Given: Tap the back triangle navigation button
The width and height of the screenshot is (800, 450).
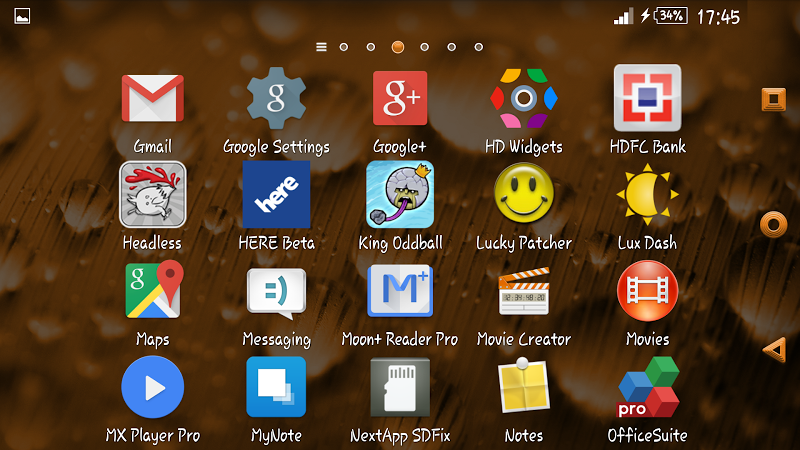Looking at the screenshot, I should (774, 350).
